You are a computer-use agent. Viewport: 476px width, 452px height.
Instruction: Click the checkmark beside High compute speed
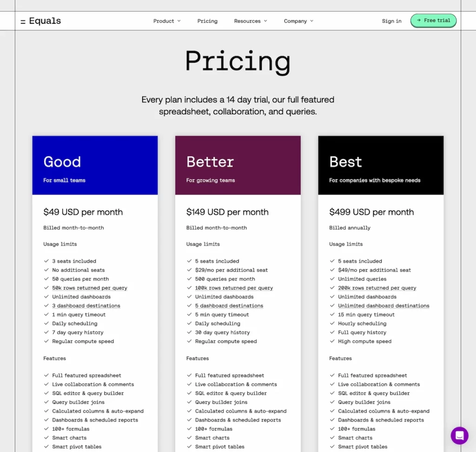[332, 341]
